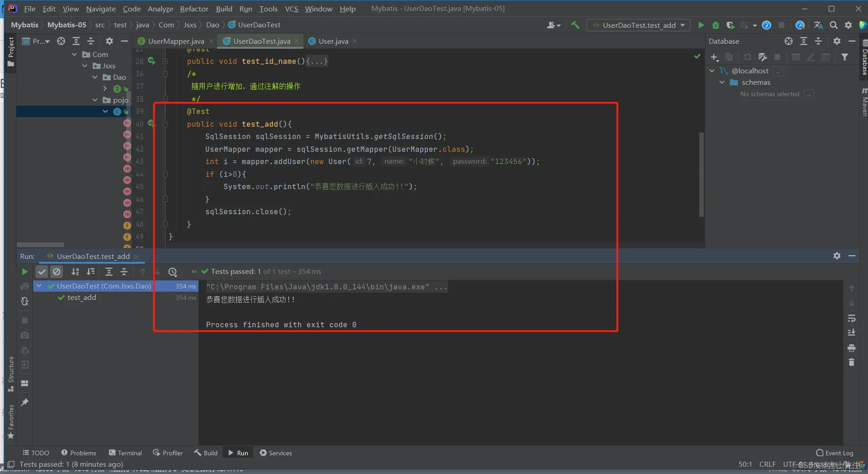Hide the Project tool window
Screen dimensions: 868x474
tap(124, 41)
